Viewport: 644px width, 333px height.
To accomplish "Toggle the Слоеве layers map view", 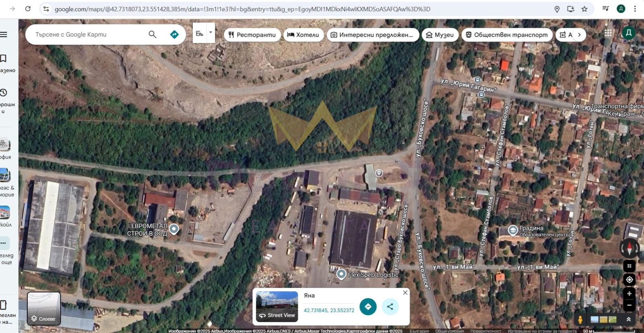I will pos(44,308).
